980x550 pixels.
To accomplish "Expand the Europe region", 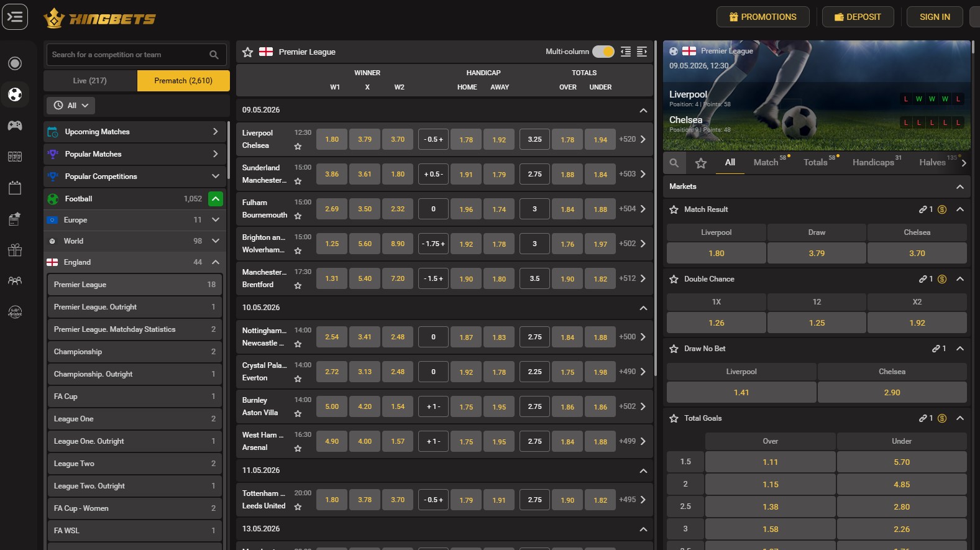I will (x=135, y=220).
